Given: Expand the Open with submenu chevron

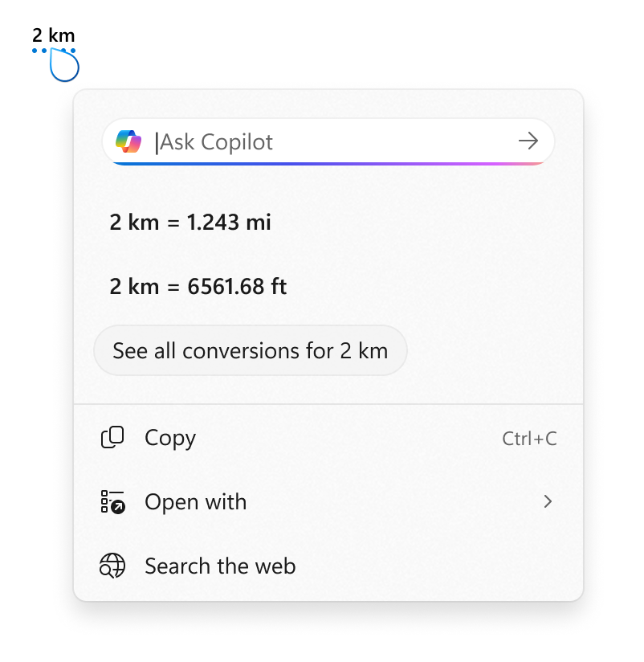Looking at the screenshot, I should pyautogui.click(x=548, y=502).
